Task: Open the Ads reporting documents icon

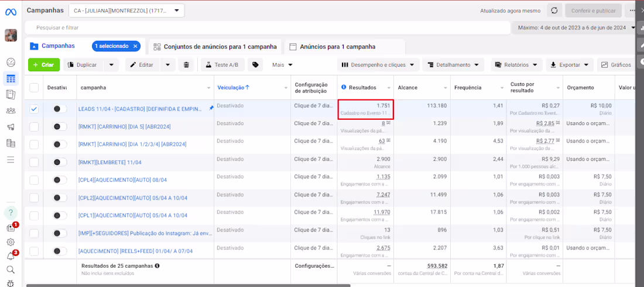Action: [x=11, y=95]
